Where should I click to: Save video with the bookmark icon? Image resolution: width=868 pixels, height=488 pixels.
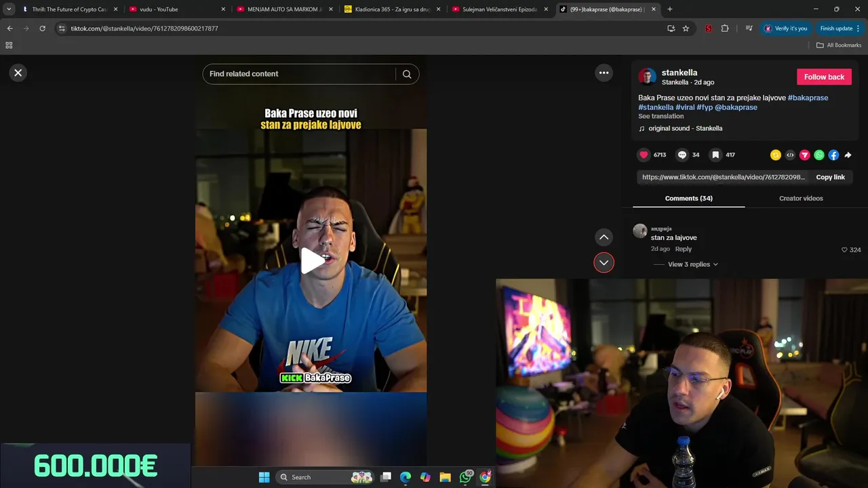715,155
